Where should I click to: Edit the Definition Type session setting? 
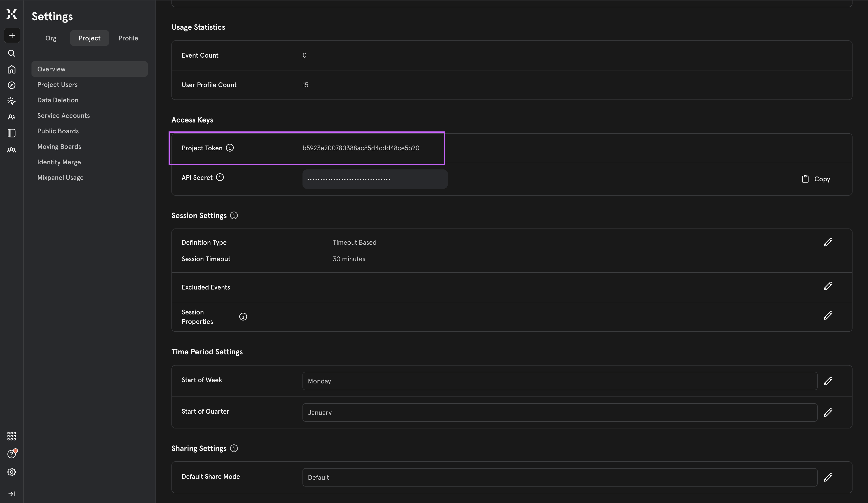[828, 242]
